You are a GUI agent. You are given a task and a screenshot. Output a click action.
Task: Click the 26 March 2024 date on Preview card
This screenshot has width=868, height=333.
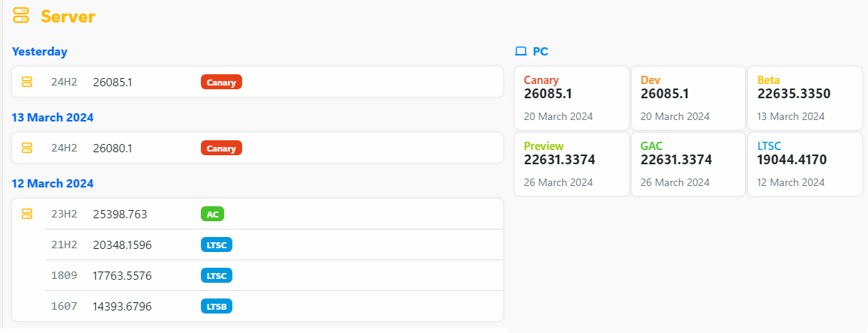coord(558,182)
